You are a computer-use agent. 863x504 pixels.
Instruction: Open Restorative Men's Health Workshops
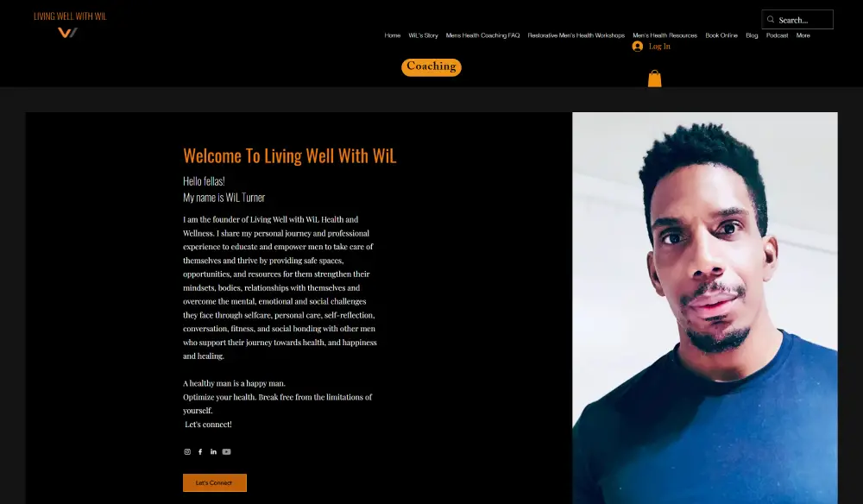576,35
